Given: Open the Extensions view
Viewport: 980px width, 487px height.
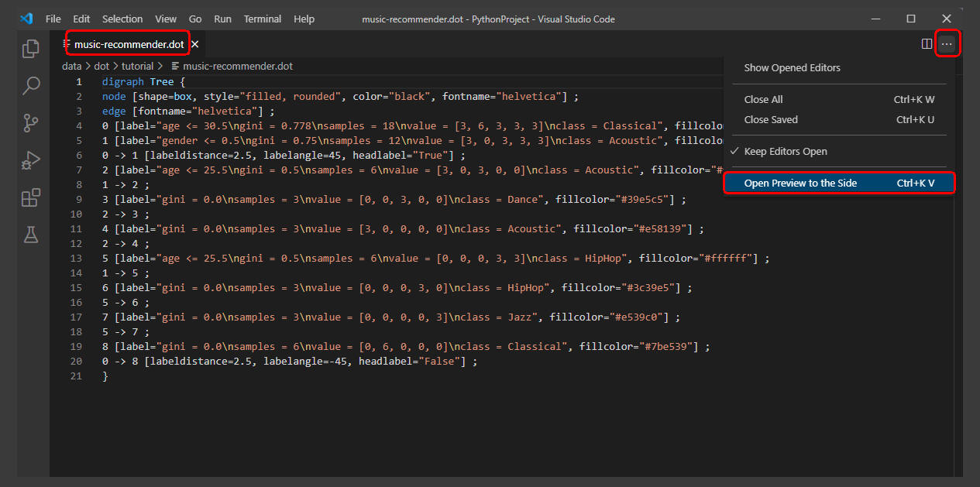Looking at the screenshot, I should (x=31, y=197).
